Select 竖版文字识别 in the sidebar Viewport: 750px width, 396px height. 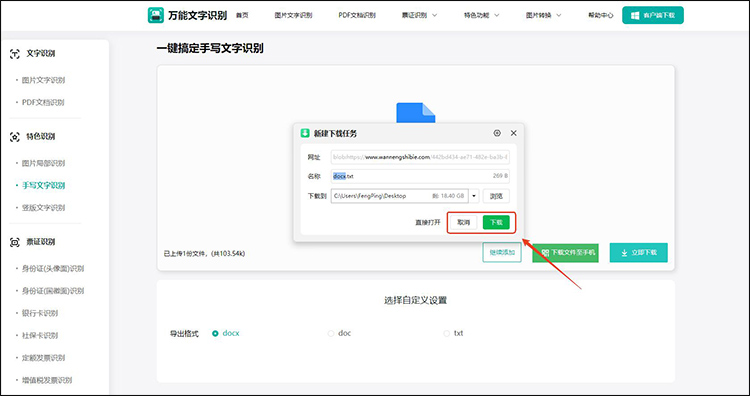click(43, 208)
